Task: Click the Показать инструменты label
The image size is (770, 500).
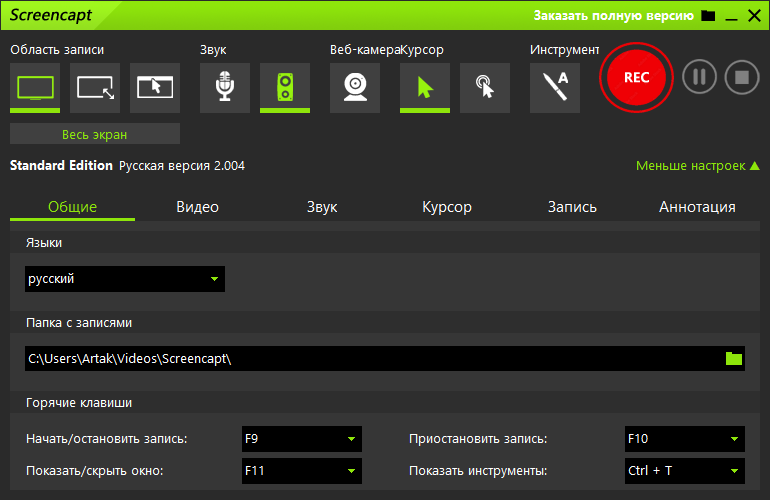Action: [x=478, y=471]
